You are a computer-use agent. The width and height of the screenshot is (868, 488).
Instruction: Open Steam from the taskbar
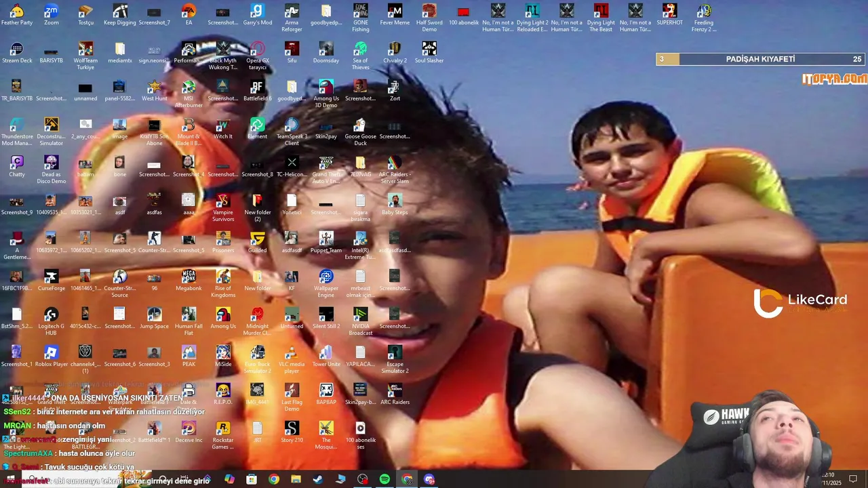click(x=318, y=479)
